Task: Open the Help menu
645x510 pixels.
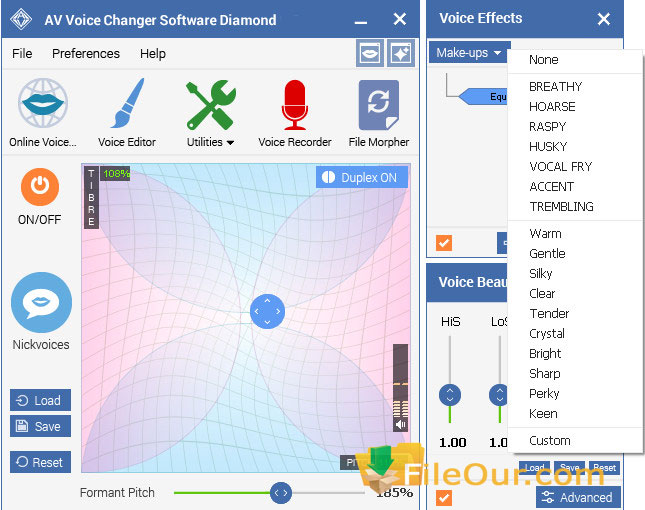Action: (x=153, y=53)
